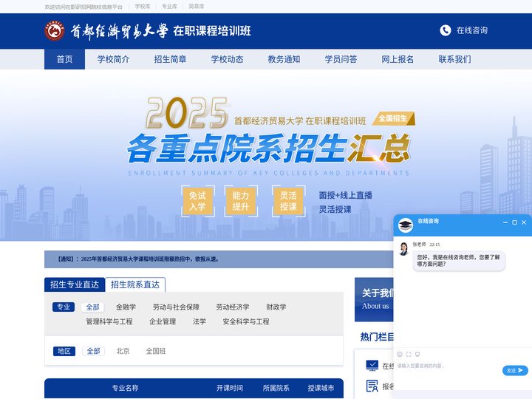Filter by 法学 major
Screen dimensions: 532x399
[x=199, y=321]
